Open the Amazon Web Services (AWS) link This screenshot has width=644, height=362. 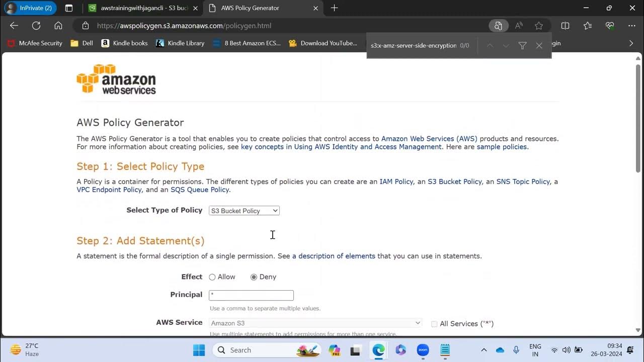coord(429,139)
